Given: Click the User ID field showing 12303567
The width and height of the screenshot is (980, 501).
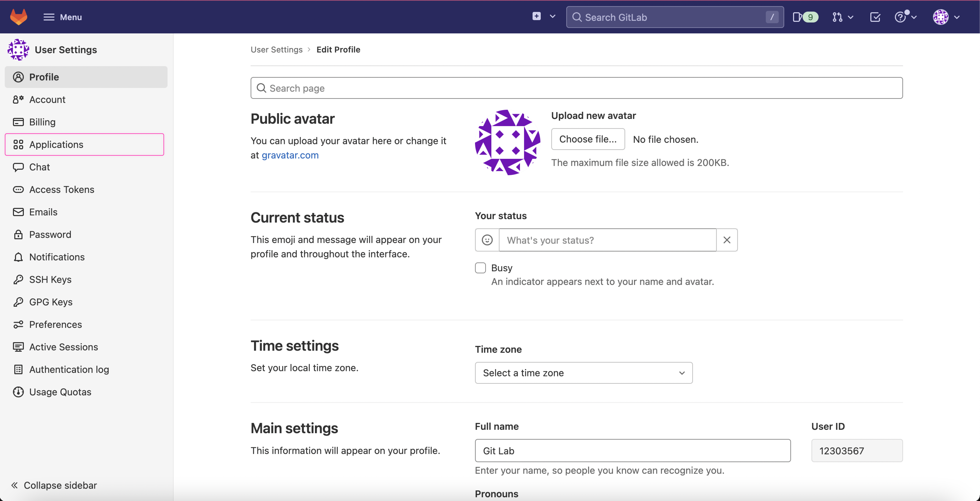Looking at the screenshot, I should coord(857,450).
